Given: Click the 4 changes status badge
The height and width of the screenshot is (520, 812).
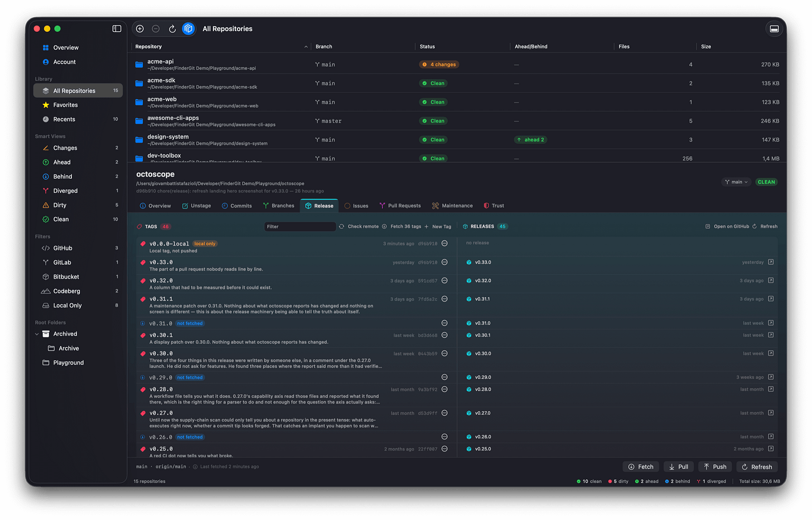Looking at the screenshot, I should tap(439, 65).
